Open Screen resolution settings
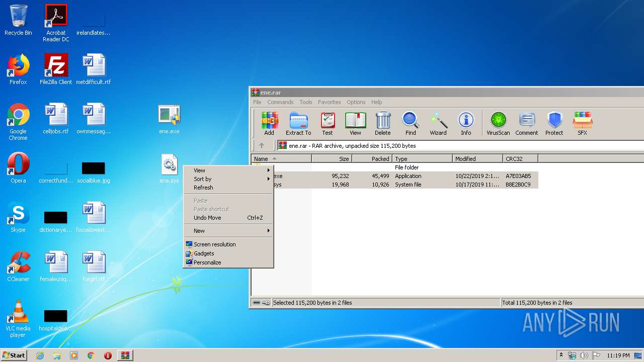 [228, 244]
